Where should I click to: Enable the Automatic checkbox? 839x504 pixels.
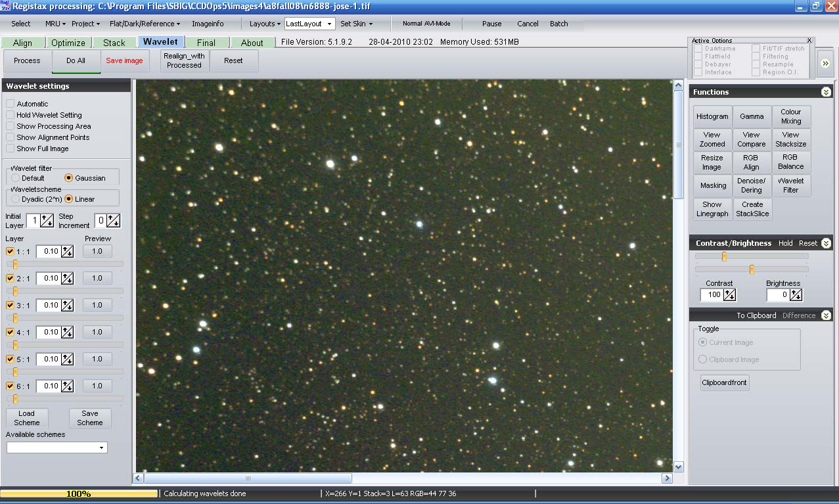click(x=10, y=104)
